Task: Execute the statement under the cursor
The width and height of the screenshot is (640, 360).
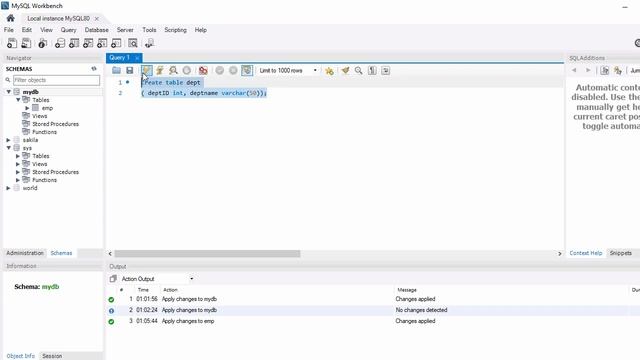Action: 160,71
